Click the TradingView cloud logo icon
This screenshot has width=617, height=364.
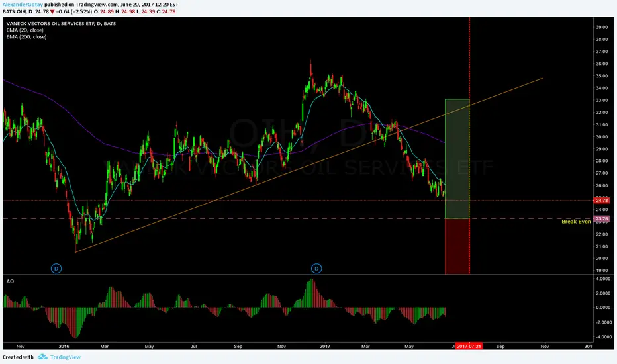click(x=42, y=357)
